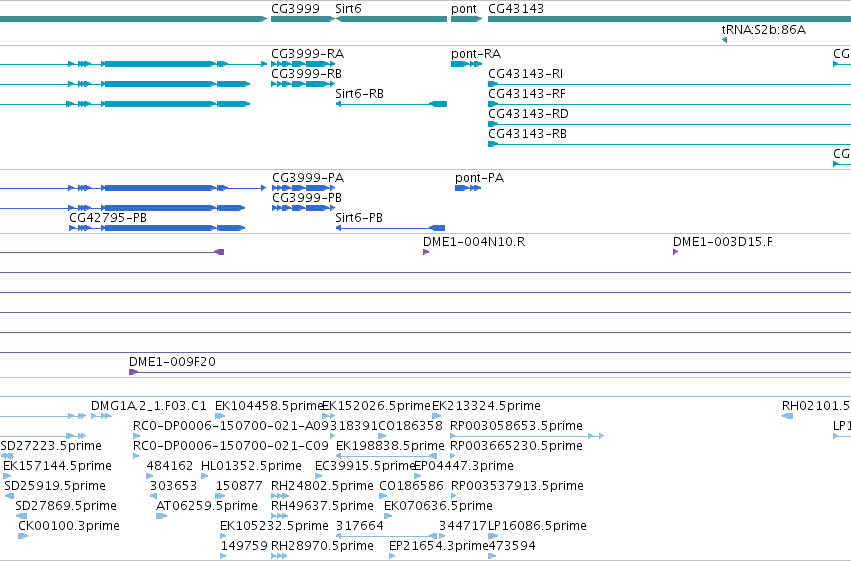This screenshot has height=561, width=851.
Task: Click EST EP04447.3prime
Action: coord(463,466)
